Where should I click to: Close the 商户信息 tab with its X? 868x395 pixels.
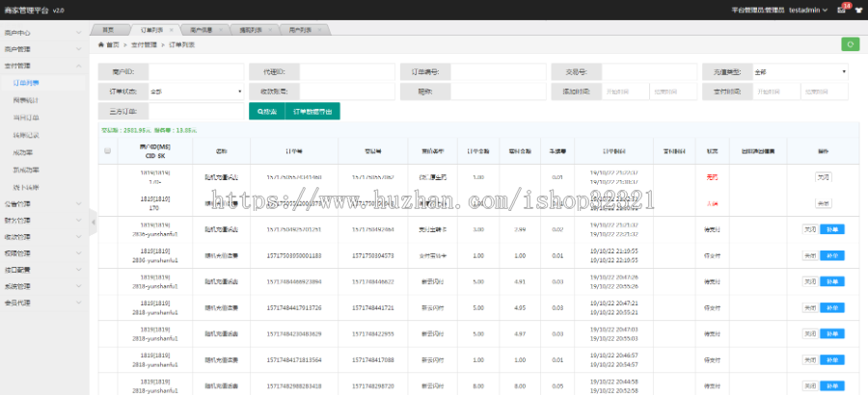click(221, 30)
